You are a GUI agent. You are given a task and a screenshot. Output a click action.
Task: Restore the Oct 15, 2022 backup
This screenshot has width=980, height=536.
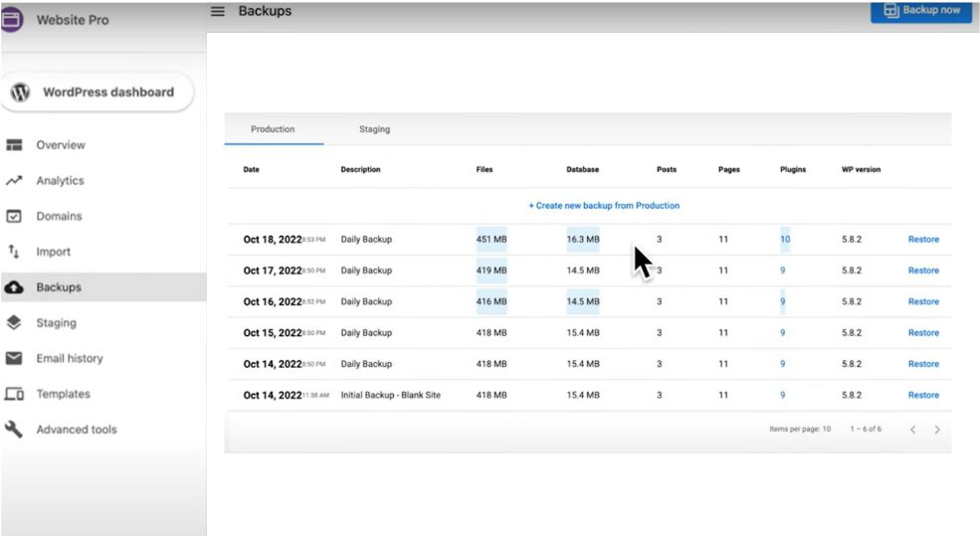pyautogui.click(x=923, y=333)
